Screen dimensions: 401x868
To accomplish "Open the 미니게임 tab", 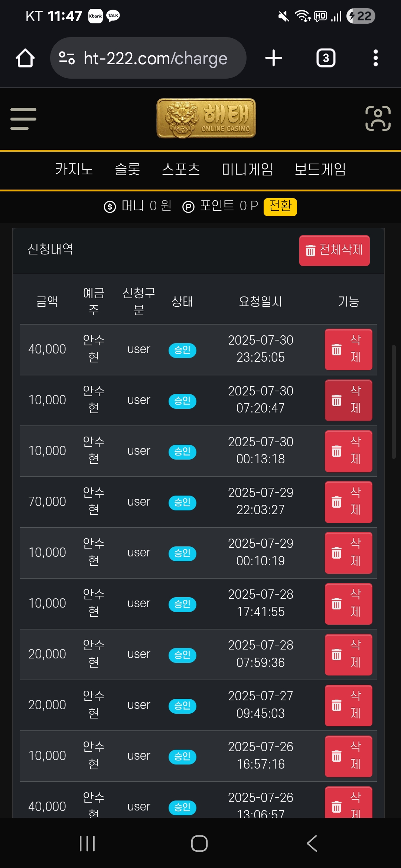I will (247, 169).
